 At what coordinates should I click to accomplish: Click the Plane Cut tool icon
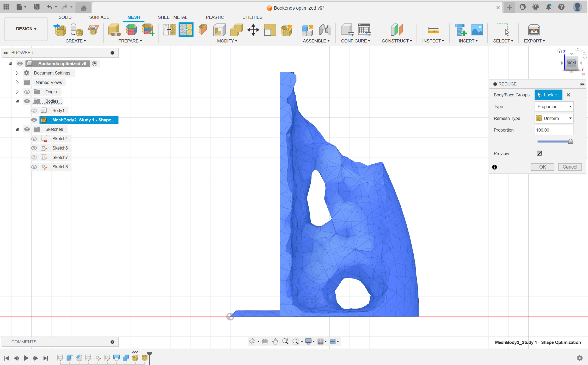203,30
